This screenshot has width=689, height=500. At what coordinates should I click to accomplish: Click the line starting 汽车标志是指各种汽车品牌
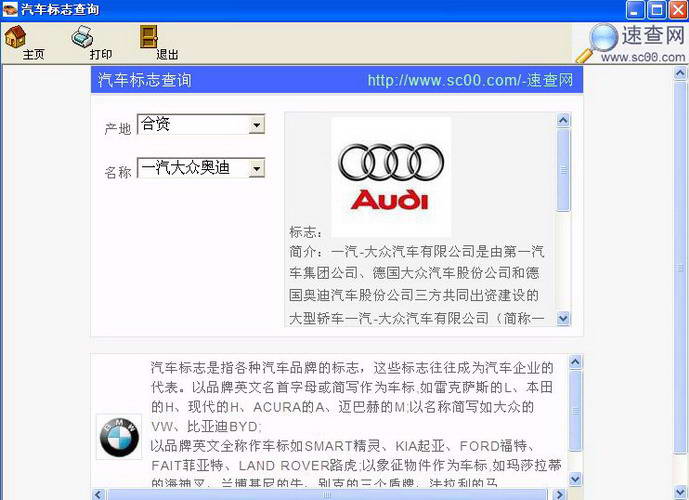coord(352,367)
